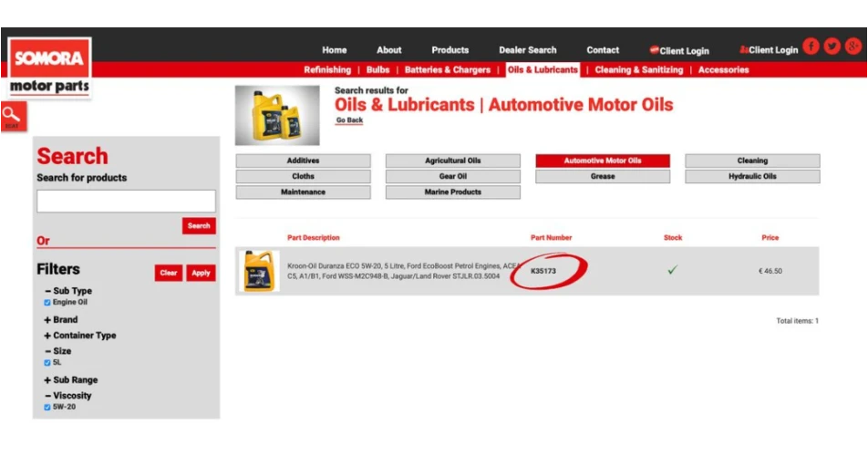Image resolution: width=868 pixels, height=456 pixels.
Task: Select the Cleaning subcategory button
Action: (x=752, y=161)
